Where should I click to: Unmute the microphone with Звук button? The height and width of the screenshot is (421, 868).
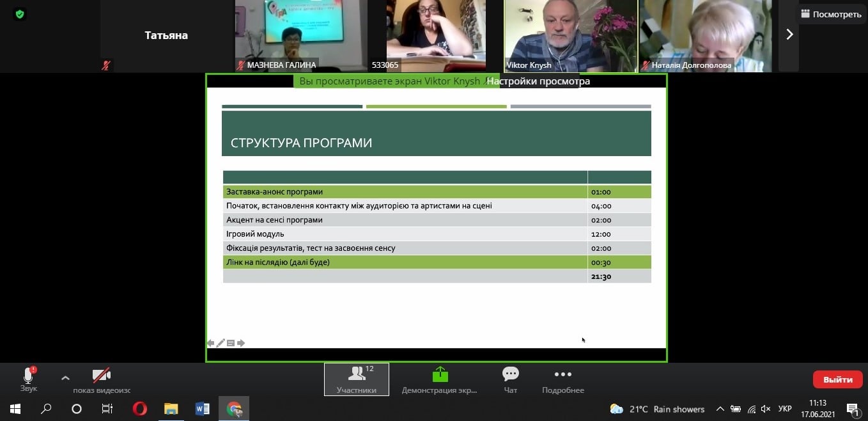[x=29, y=379]
